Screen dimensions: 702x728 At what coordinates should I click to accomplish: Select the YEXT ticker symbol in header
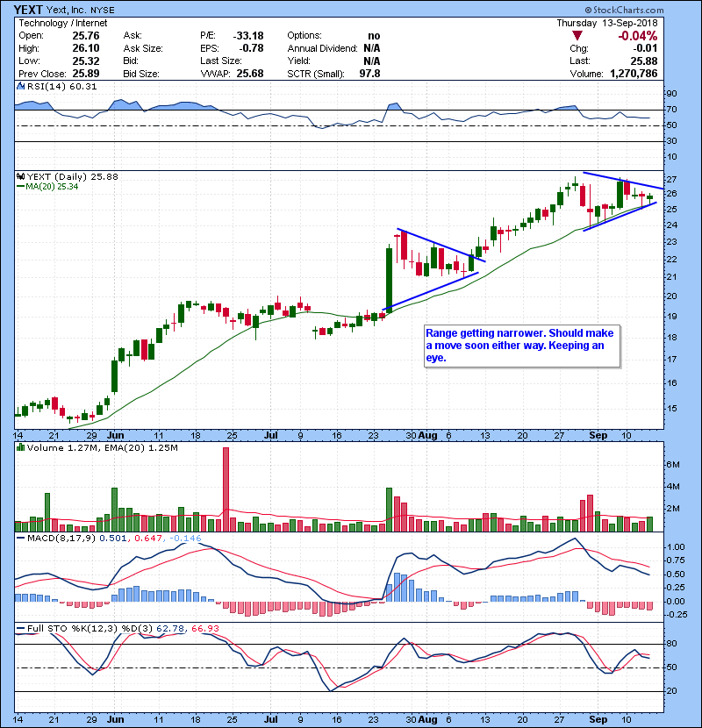click(28, 10)
